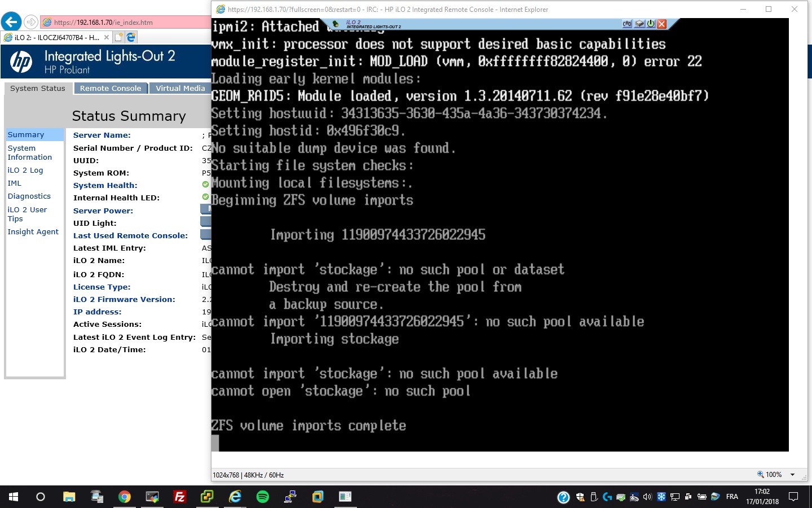This screenshot has width=812, height=508.
Task: Click the System Health link
Action: coord(105,186)
